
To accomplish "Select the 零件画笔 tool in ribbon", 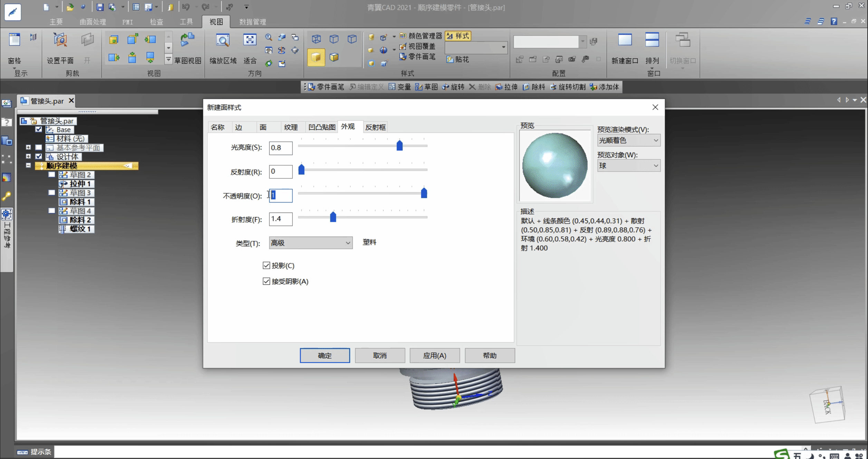I will [417, 57].
